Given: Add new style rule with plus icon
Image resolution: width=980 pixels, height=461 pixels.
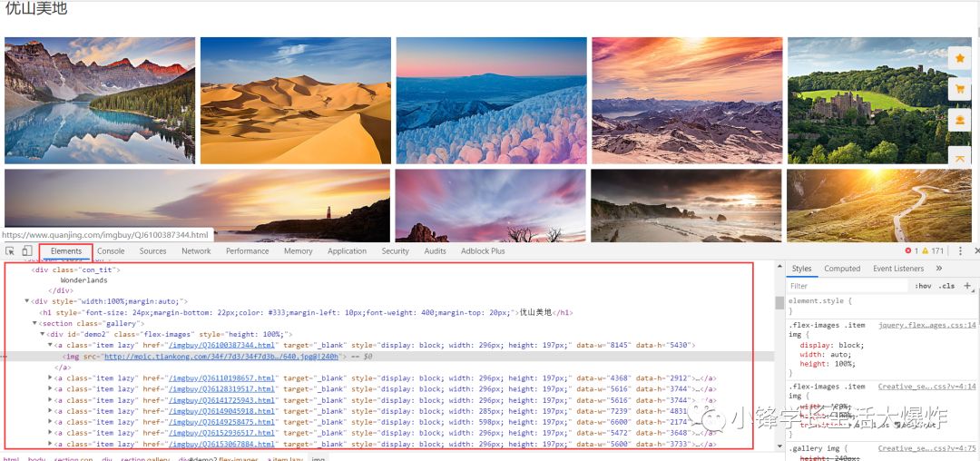Looking at the screenshot, I should (x=967, y=286).
